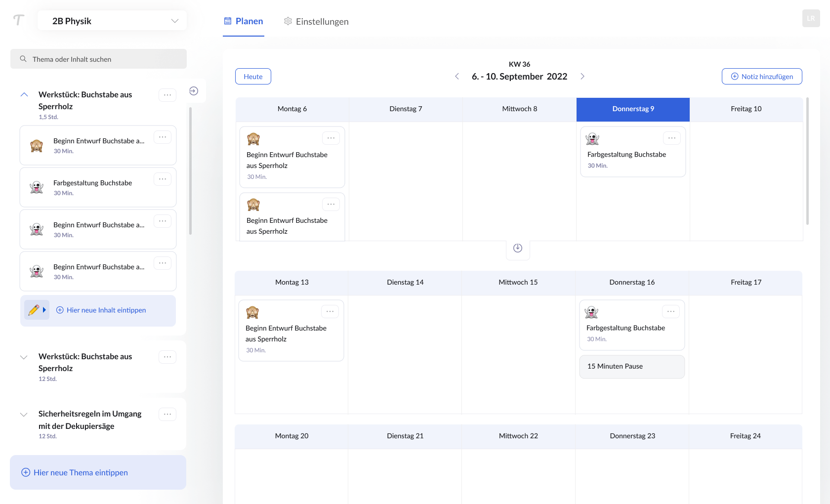The width and height of the screenshot is (830, 504).
Task: Open the Einstellungen tab
Action: tap(316, 21)
